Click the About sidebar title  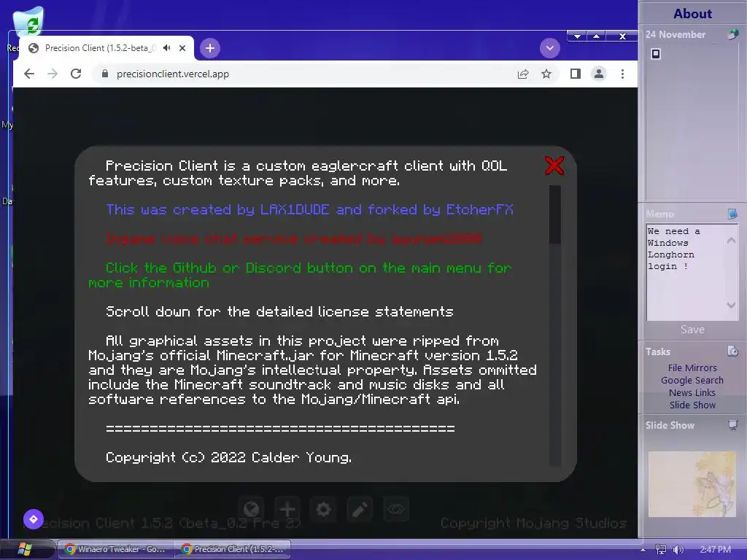click(692, 13)
